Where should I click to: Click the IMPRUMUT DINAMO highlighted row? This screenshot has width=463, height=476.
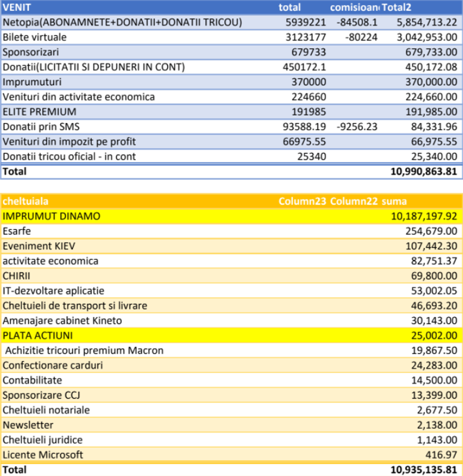[x=232, y=216]
